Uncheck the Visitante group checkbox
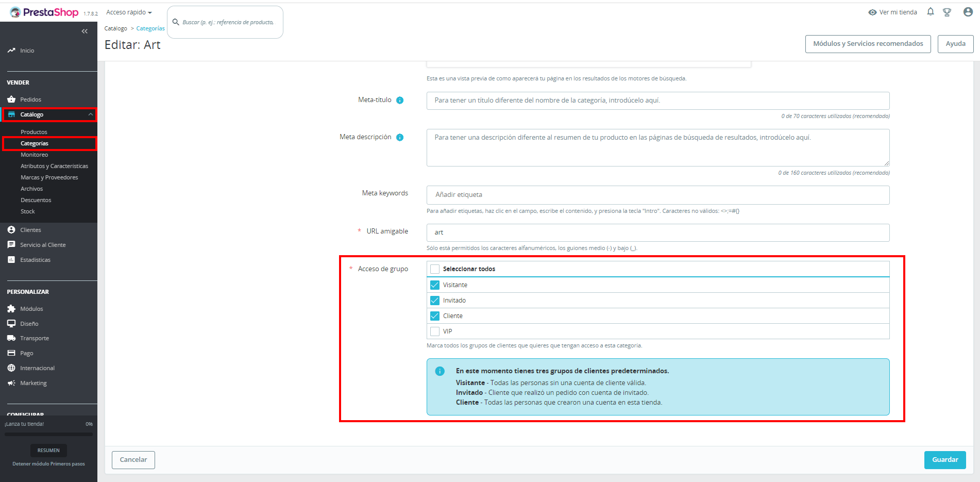This screenshot has height=482, width=980. (435, 285)
